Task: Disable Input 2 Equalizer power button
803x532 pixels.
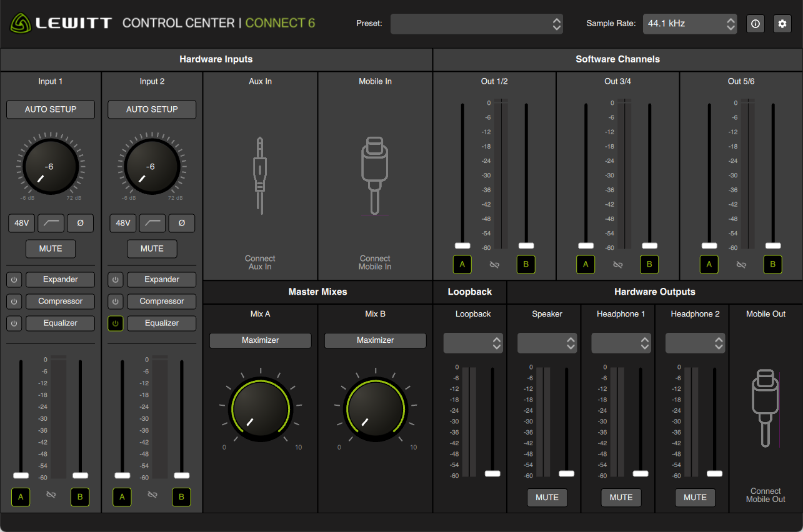Action: [x=115, y=323]
